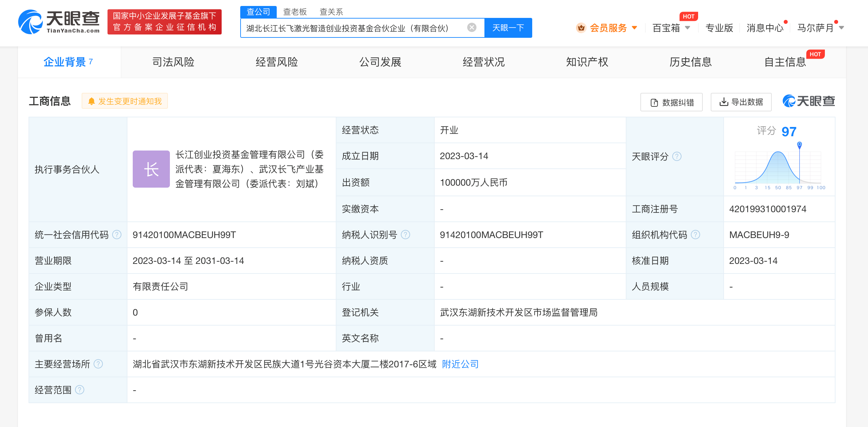This screenshot has height=427, width=868.
Task: Open 消息中心 notifications
Action: [765, 28]
